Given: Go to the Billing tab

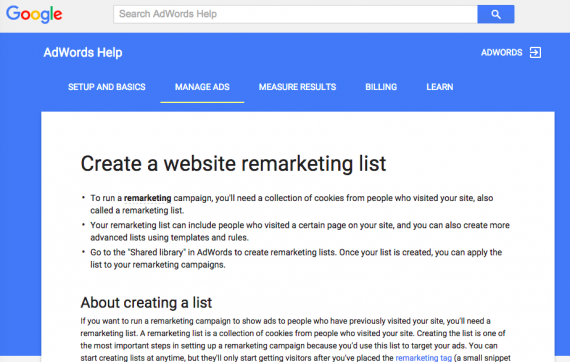Looking at the screenshot, I should 381,87.
